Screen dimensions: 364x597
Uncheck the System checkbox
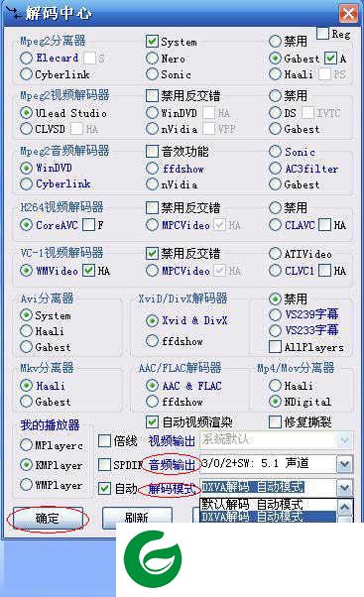(x=152, y=42)
